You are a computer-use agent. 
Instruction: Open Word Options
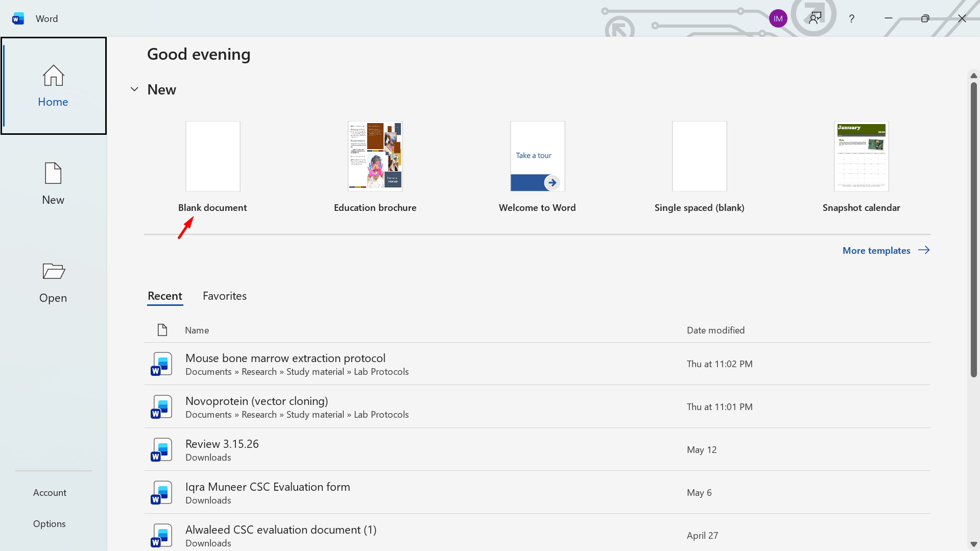pos(50,524)
